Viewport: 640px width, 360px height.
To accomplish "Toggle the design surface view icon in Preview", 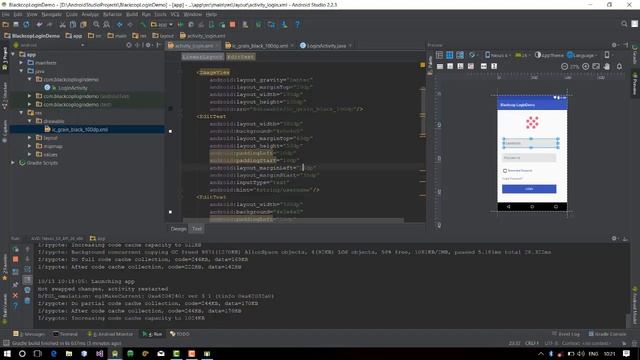I will (x=439, y=55).
